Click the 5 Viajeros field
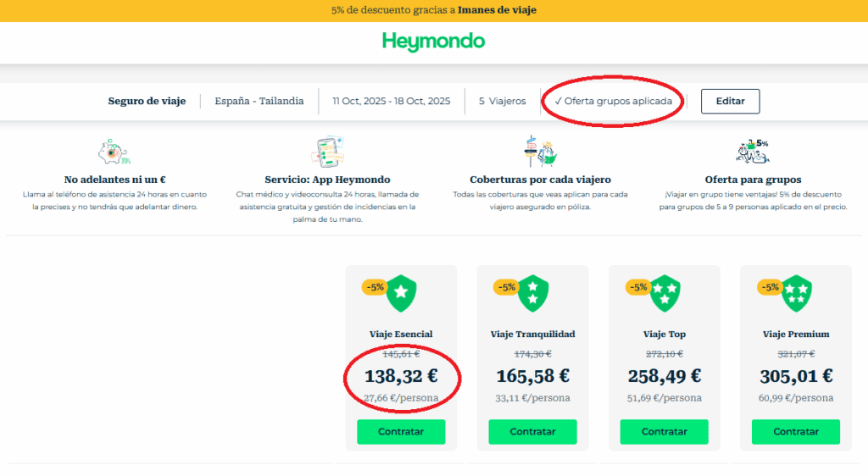The image size is (868, 476). (502, 101)
